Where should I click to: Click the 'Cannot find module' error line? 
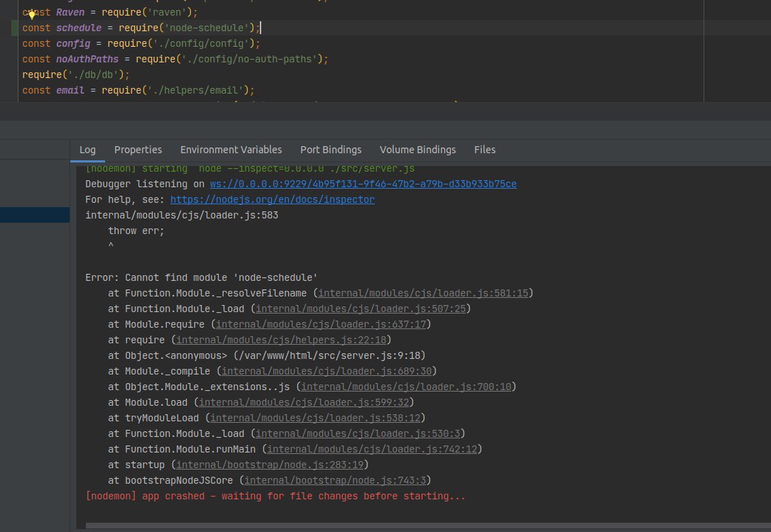201,277
